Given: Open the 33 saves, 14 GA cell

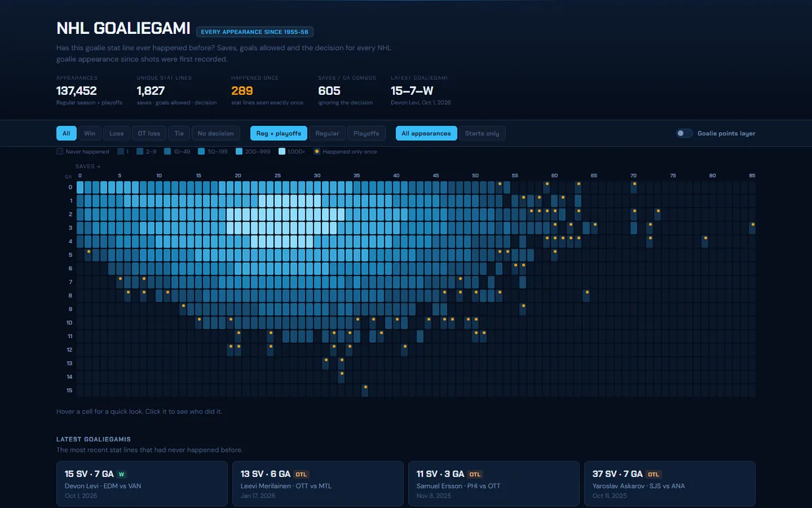Looking at the screenshot, I should click(x=341, y=377).
